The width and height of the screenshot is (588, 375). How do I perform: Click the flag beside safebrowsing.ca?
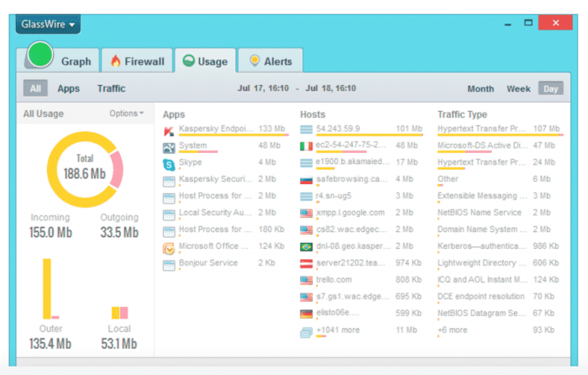click(x=307, y=181)
